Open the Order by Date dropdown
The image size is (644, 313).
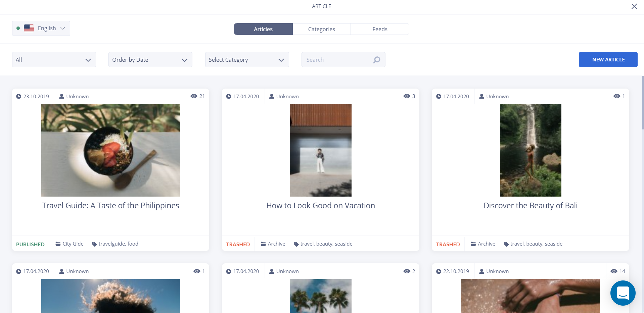150,60
